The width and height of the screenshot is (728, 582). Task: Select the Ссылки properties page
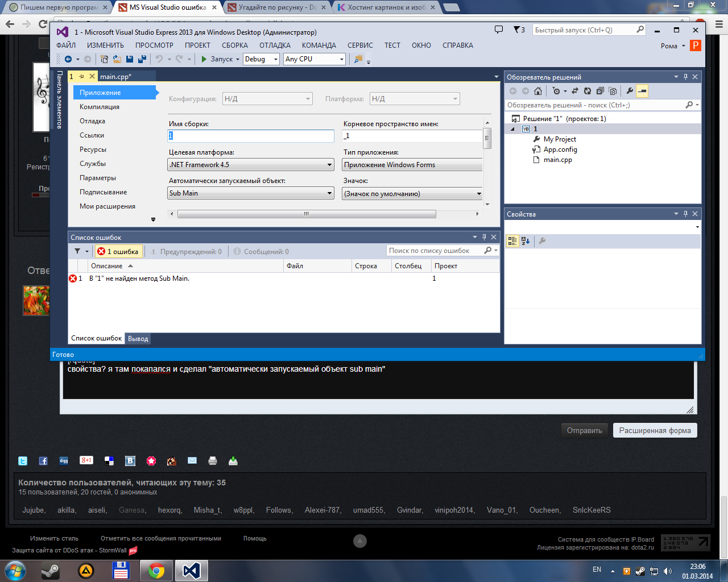click(92, 135)
